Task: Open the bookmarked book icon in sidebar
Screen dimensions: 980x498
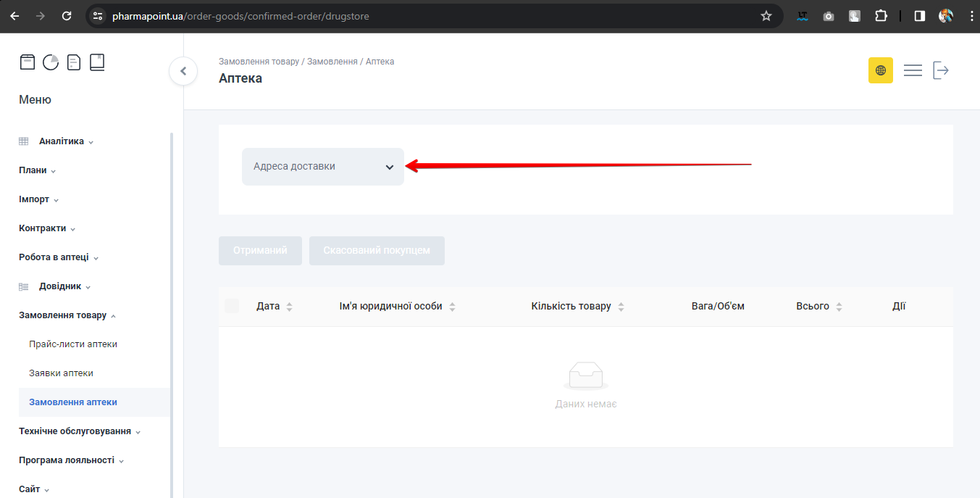Action: [x=97, y=62]
